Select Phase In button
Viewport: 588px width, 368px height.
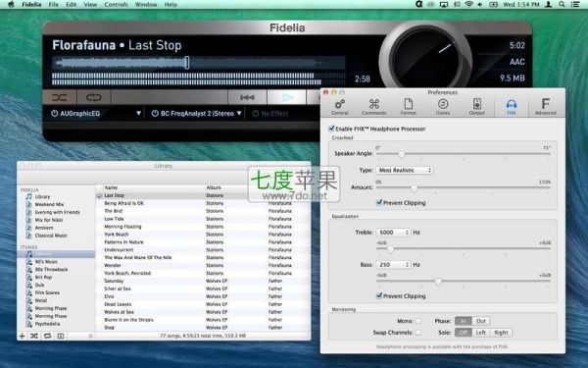(x=464, y=321)
